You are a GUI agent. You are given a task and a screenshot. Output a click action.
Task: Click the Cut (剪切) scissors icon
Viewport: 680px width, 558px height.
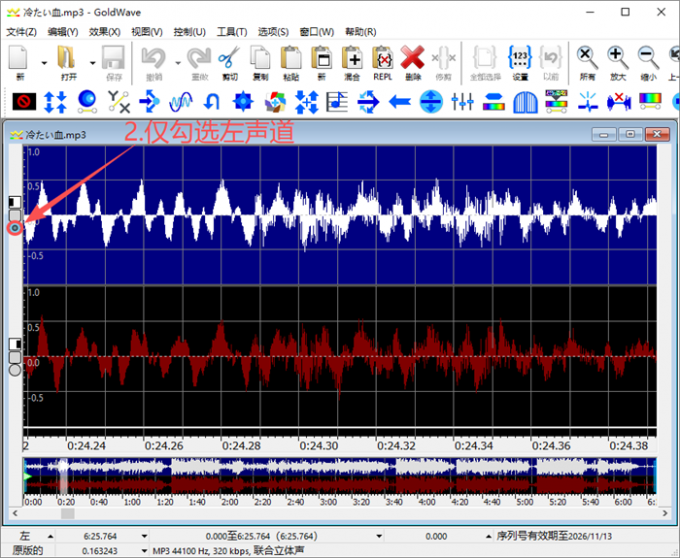[x=229, y=58]
